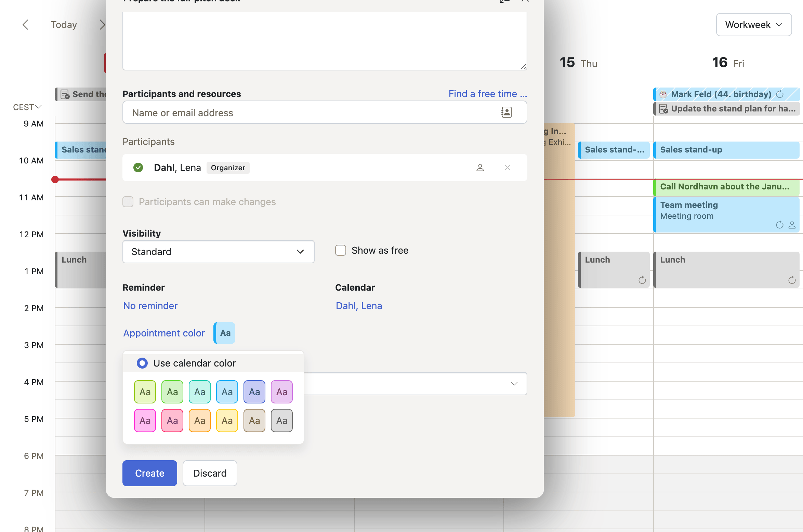Change calendar Dahl, Lena link
The width and height of the screenshot is (803, 532).
tap(359, 306)
